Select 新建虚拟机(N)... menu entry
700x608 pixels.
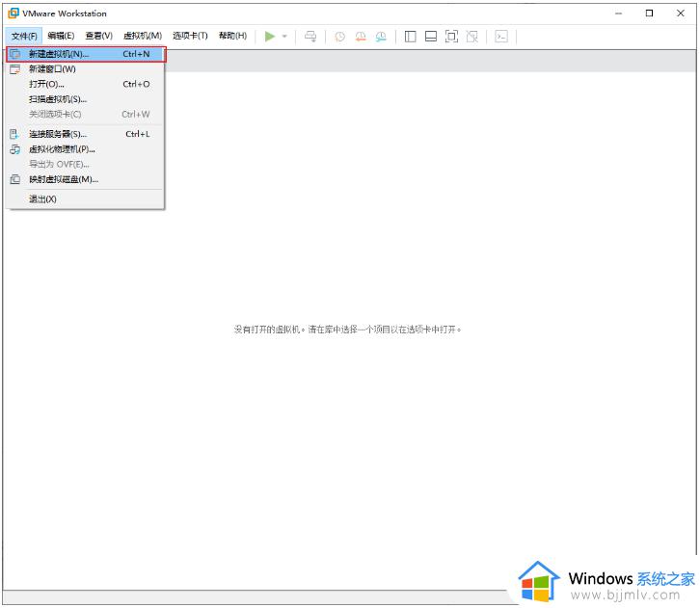[86, 54]
